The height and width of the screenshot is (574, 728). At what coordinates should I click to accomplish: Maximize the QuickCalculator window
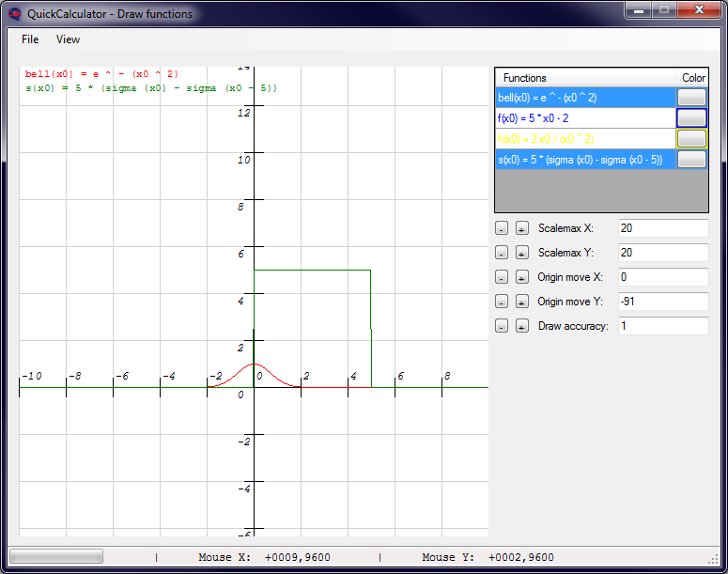(664, 9)
